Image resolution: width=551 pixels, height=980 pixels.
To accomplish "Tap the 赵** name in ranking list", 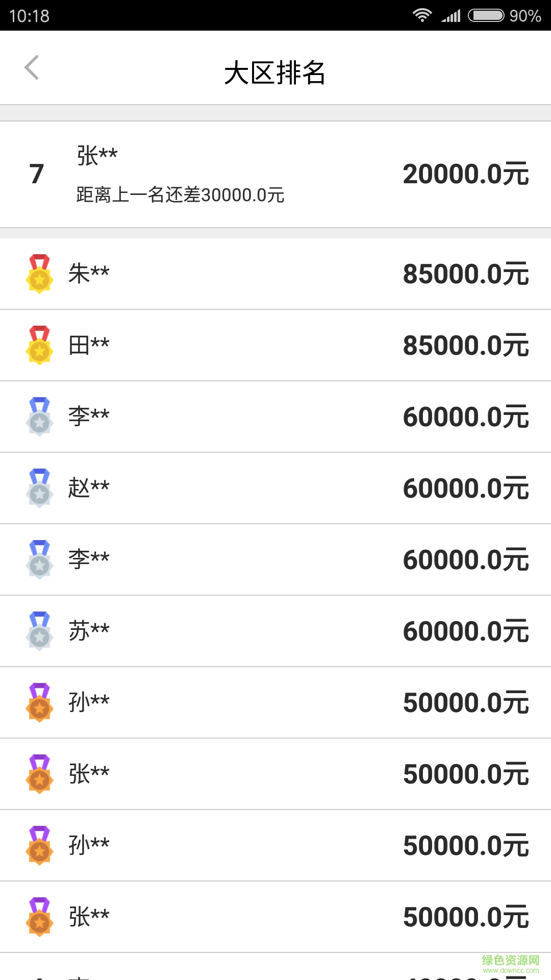I will pos(89,488).
